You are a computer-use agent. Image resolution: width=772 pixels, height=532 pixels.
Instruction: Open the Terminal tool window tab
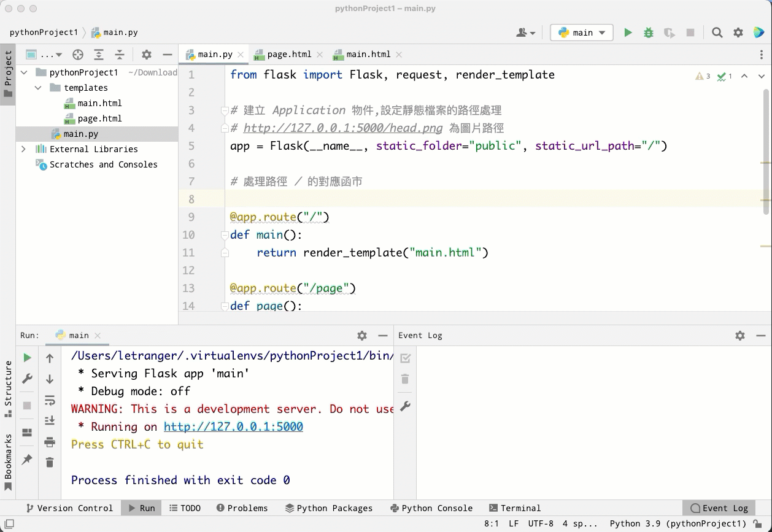coord(514,508)
